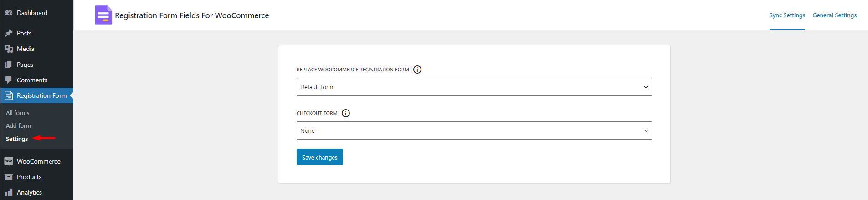Open the Replace WooCommerce Registration Form dropdown
This screenshot has height=200, width=868.
tap(474, 87)
